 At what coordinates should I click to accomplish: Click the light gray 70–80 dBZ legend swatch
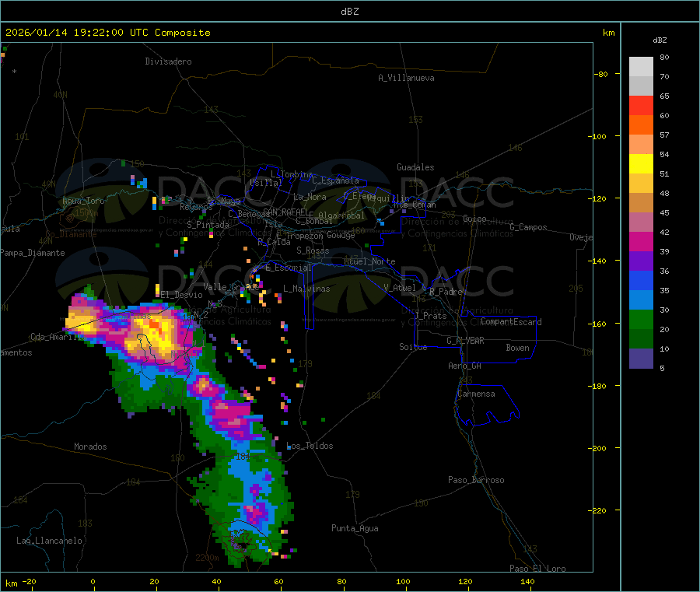641,67
